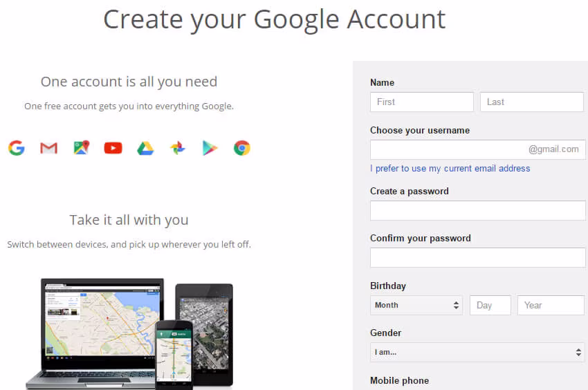
Task: Click the phone with navigation map image
Action: pyautogui.click(x=174, y=355)
